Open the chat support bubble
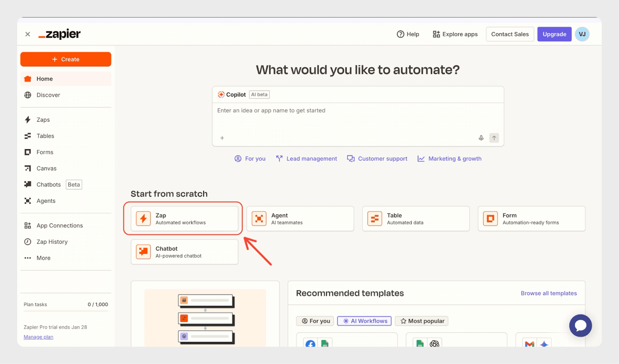This screenshot has width=619, height=364. coord(580,326)
